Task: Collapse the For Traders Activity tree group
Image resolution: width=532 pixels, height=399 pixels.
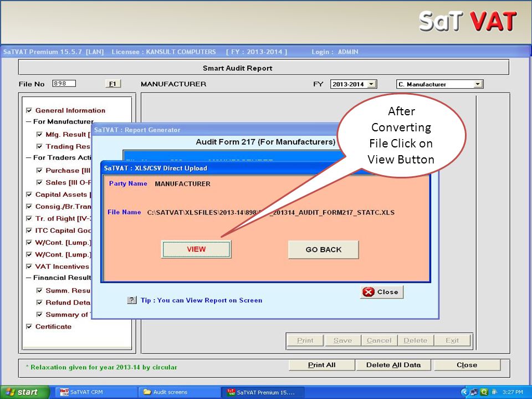Action: (x=29, y=158)
